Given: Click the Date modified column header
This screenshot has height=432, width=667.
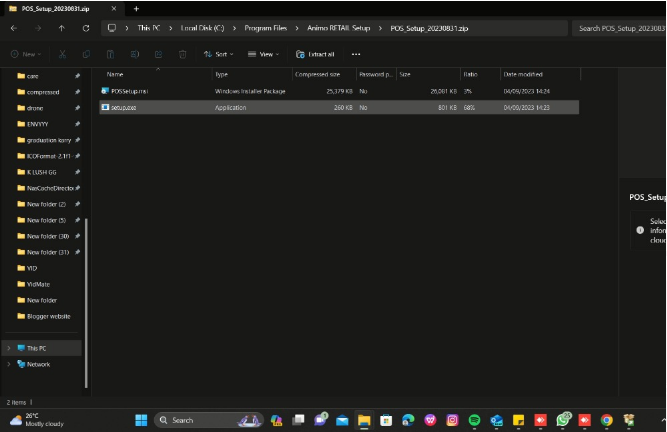Looking at the screenshot, I should click(x=523, y=75).
